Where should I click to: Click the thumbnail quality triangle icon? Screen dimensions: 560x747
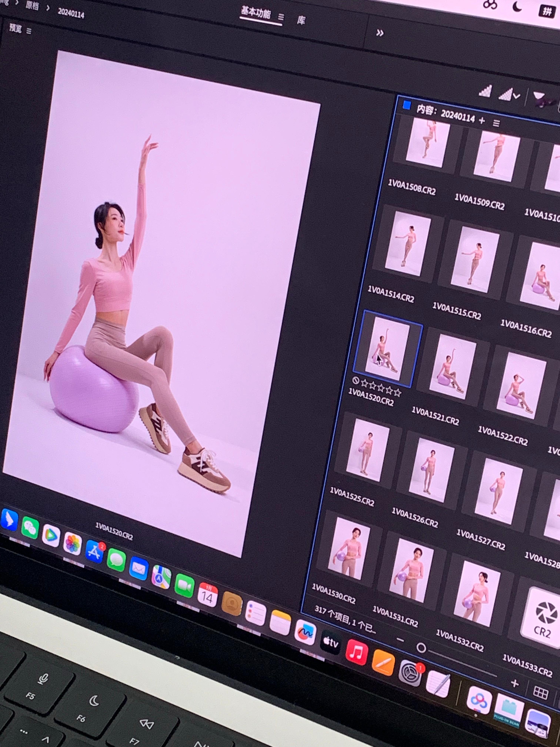point(485,91)
